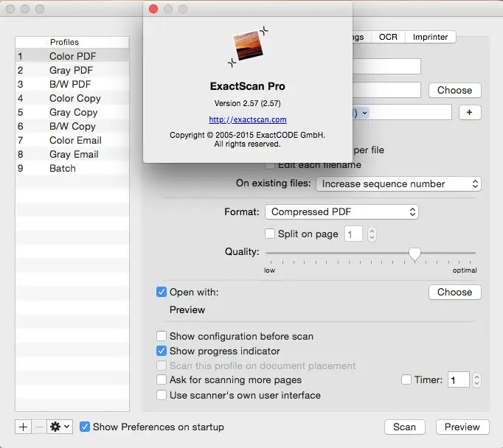Click the Preview application name text

[187, 310]
